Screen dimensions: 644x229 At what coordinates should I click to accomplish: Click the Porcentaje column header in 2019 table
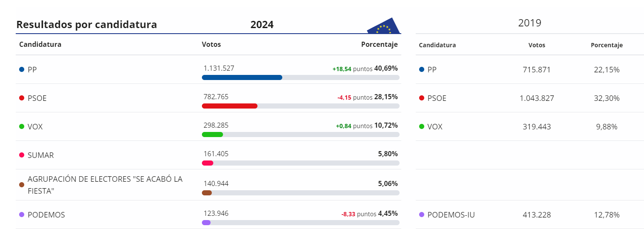click(x=607, y=45)
